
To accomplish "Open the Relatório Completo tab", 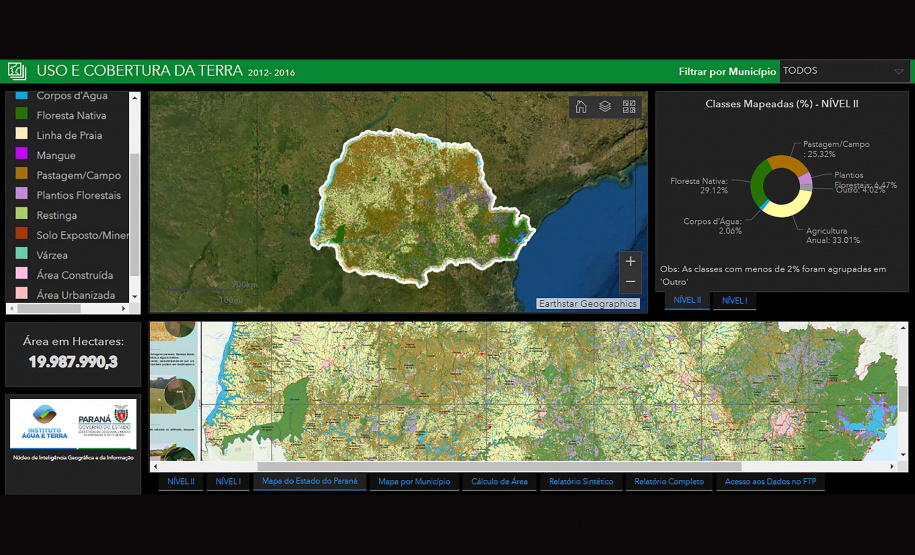I will point(669,482).
